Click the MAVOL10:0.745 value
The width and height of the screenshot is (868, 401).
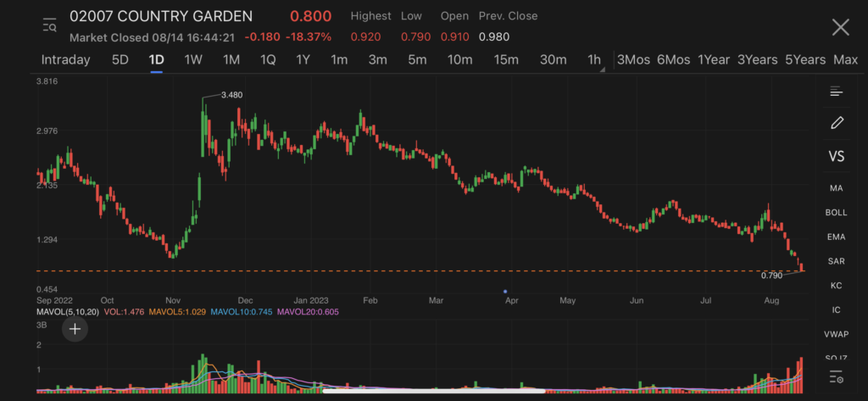coord(242,312)
